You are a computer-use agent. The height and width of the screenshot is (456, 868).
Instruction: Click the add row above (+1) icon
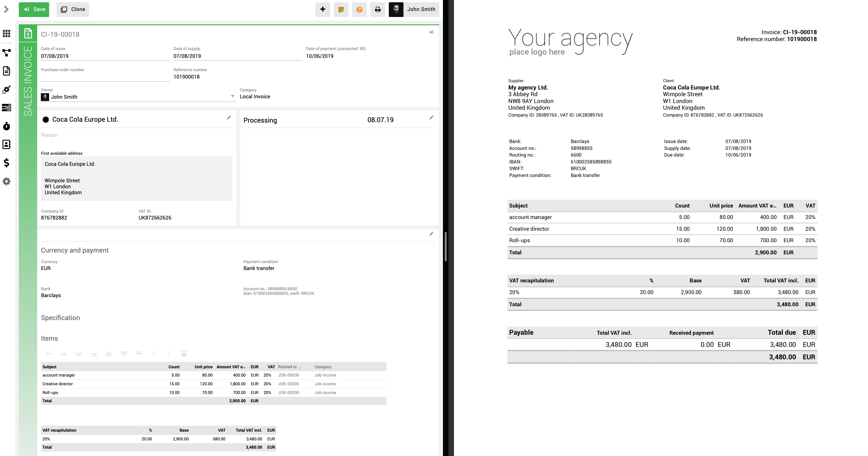click(x=48, y=353)
